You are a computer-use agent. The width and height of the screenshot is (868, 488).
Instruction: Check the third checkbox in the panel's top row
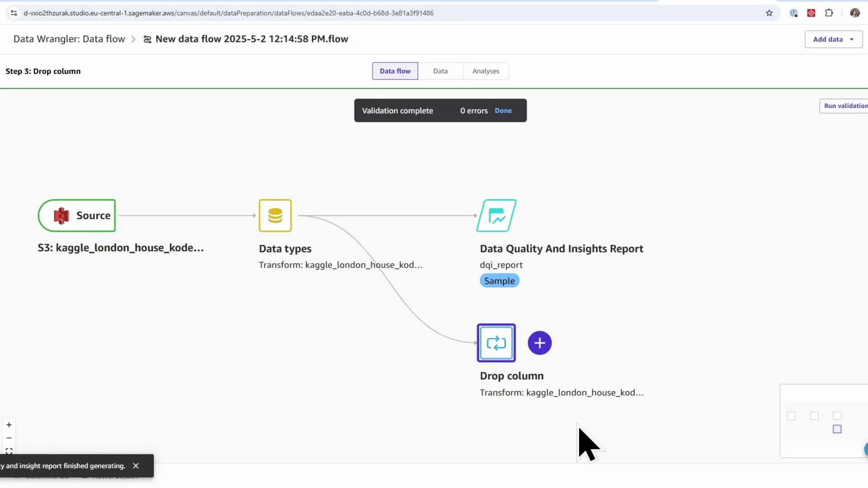click(838, 416)
